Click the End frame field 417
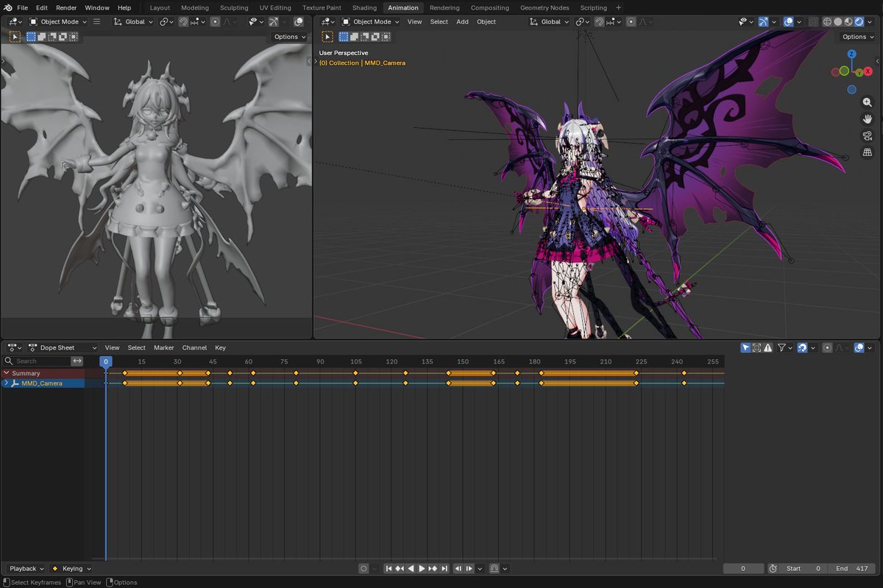The width and height of the screenshot is (883, 588). 852,568
